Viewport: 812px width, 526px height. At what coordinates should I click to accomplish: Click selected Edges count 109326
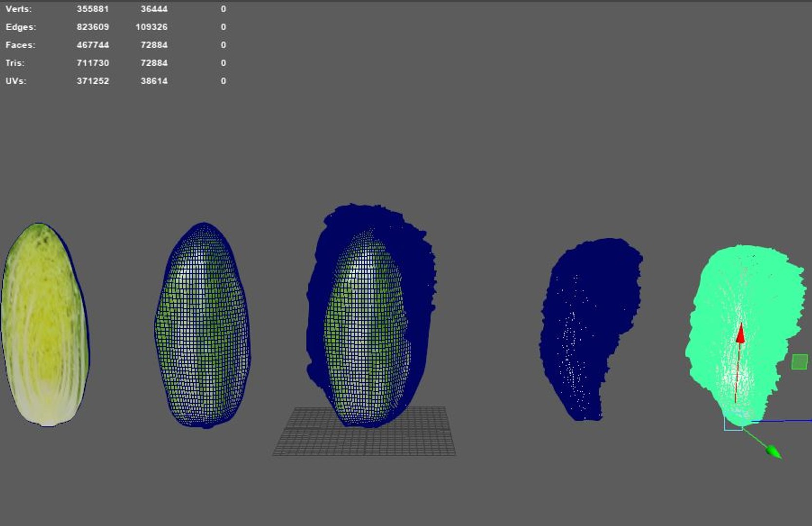(x=151, y=27)
